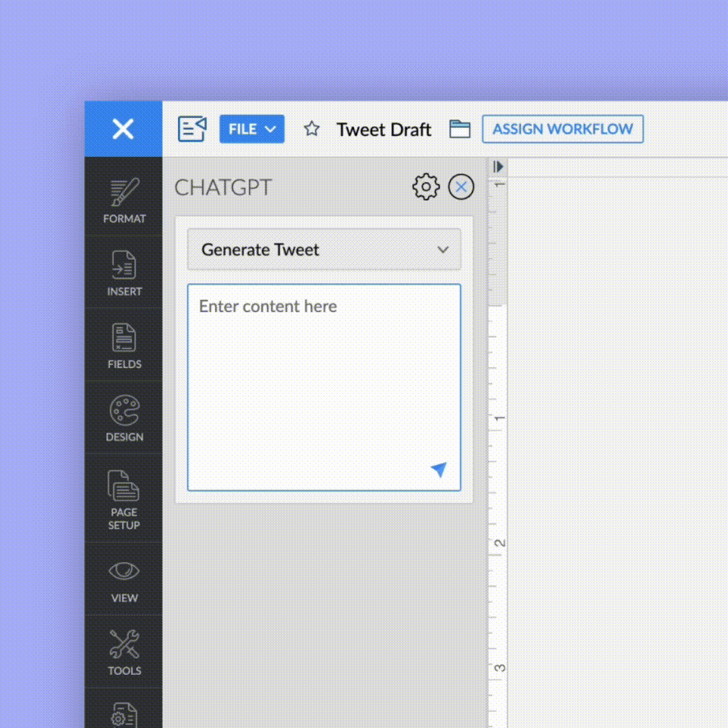Click the Tweet Draft document title

[384, 129]
